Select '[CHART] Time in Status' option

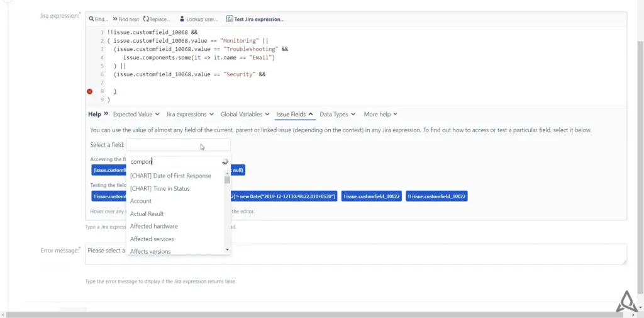coord(160,189)
